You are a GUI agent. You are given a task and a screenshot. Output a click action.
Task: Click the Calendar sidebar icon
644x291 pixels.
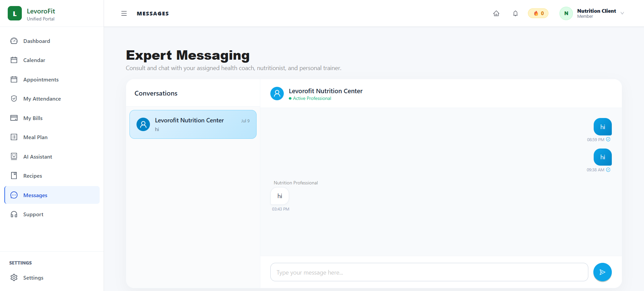point(14,60)
